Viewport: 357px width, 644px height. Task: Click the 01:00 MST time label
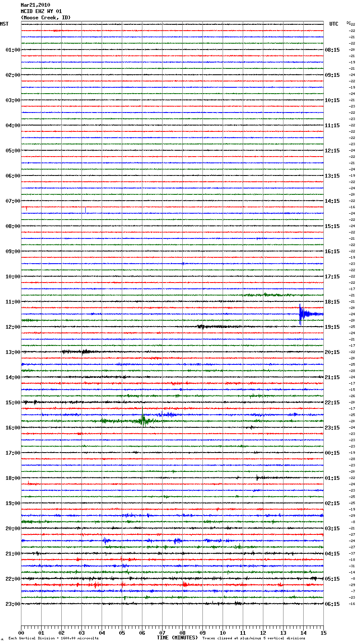pos(13,50)
